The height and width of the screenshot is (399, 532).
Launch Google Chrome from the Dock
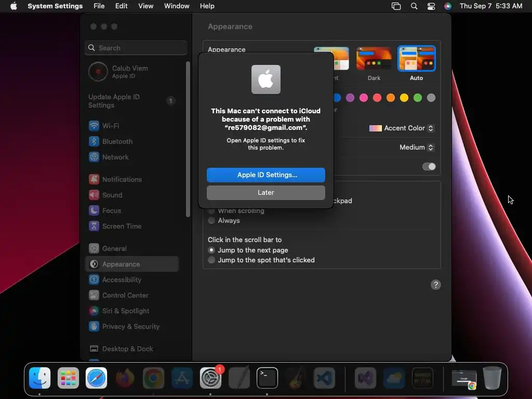click(153, 378)
